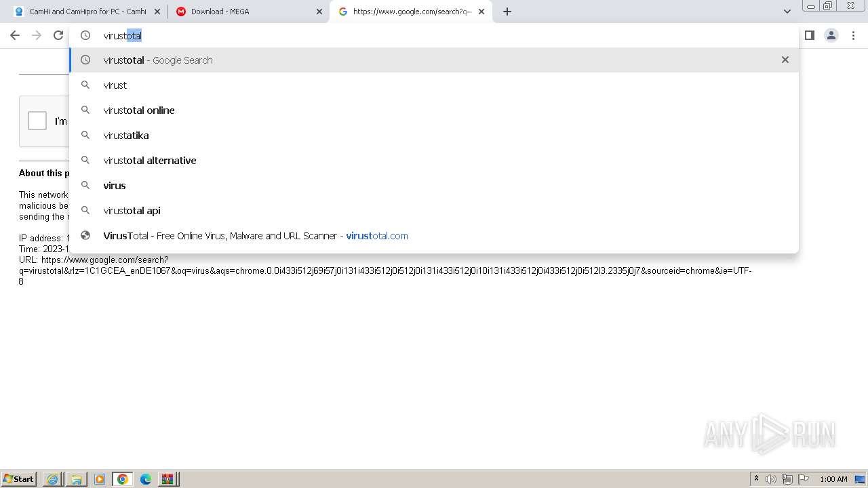Click the magnifier icon beside 'virustotal api'
Viewport: 868px width, 488px height.
(x=85, y=210)
